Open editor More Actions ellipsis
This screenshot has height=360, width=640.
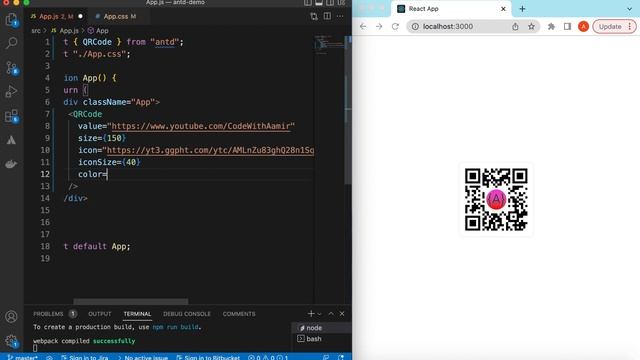(340, 16)
